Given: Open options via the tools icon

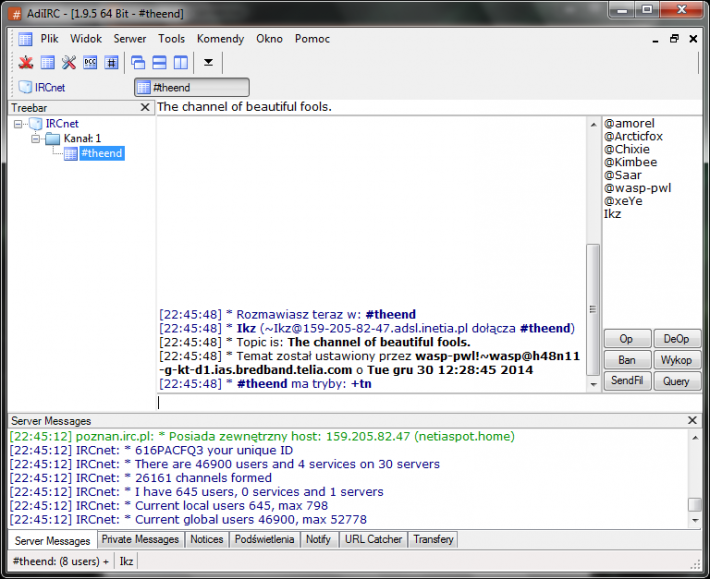Looking at the screenshot, I should [69, 62].
